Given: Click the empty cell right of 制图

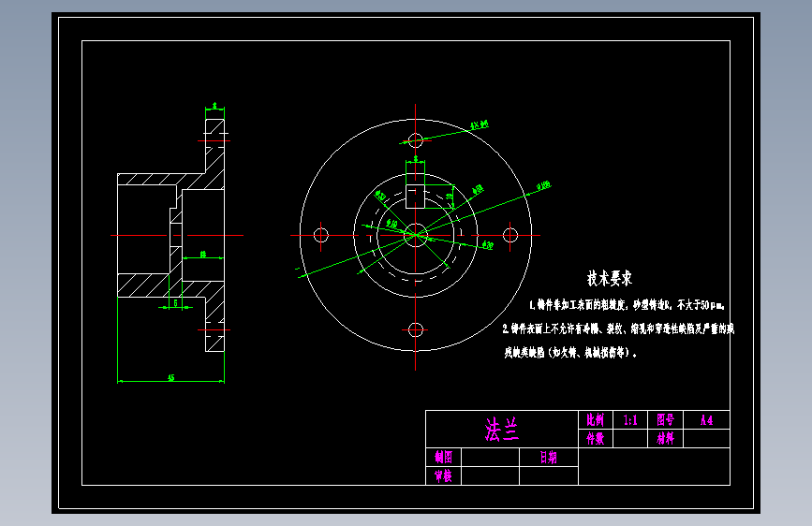Looking at the screenshot, I should point(490,457).
